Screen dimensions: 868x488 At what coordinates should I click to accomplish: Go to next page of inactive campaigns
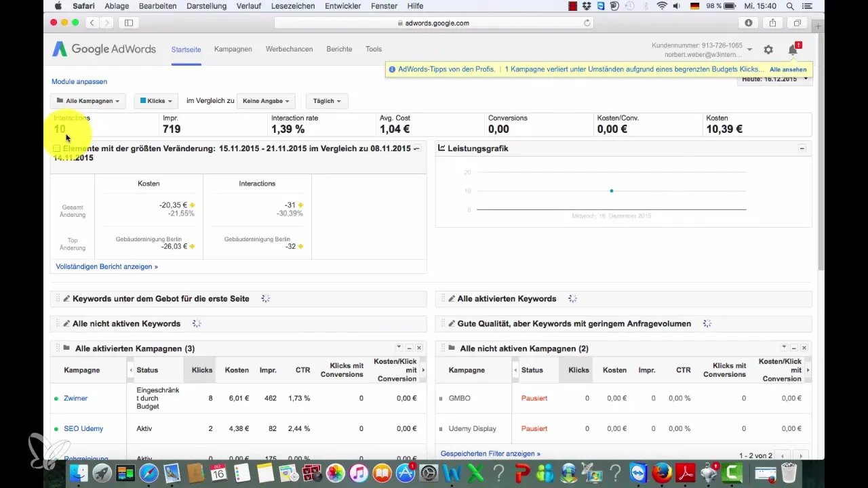802,455
